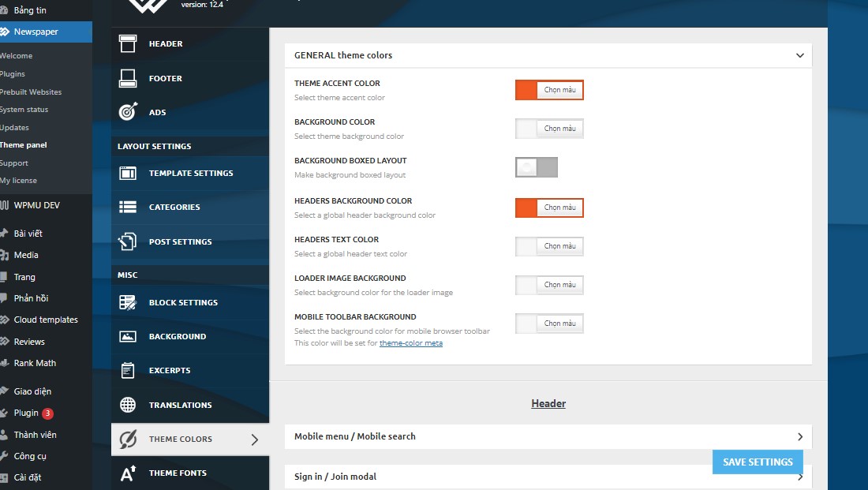This screenshot has width=868, height=490.
Task: Click the Excerpts icon
Action: [x=128, y=370]
